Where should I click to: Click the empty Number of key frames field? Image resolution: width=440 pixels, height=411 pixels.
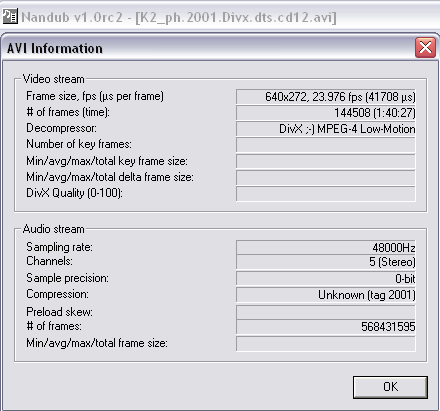click(x=326, y=145)
